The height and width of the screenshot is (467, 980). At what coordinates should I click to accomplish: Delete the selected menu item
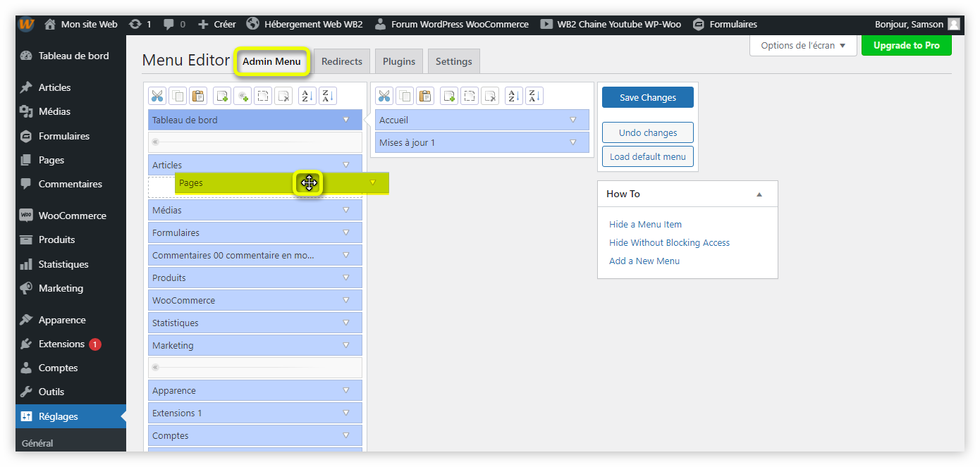pyautogui.click(x=283, y=95)
